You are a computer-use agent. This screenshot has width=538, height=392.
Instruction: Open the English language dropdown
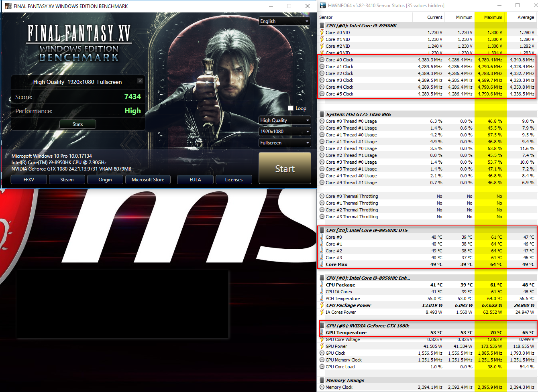[285, 21]
